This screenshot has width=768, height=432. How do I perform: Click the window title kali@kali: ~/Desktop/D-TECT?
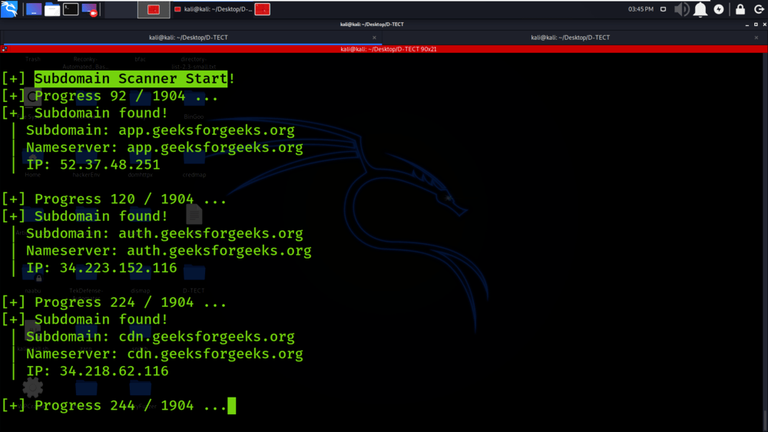(x=372, y=24)
